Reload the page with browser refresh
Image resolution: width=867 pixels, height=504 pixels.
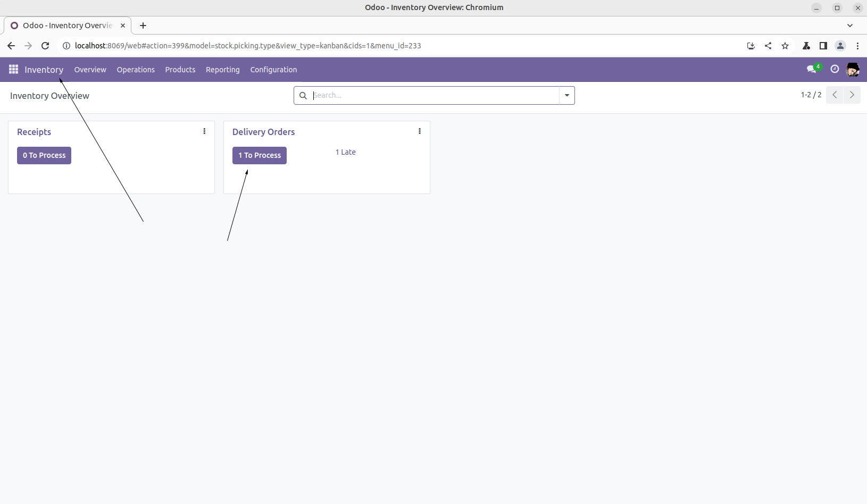(45, 46)
